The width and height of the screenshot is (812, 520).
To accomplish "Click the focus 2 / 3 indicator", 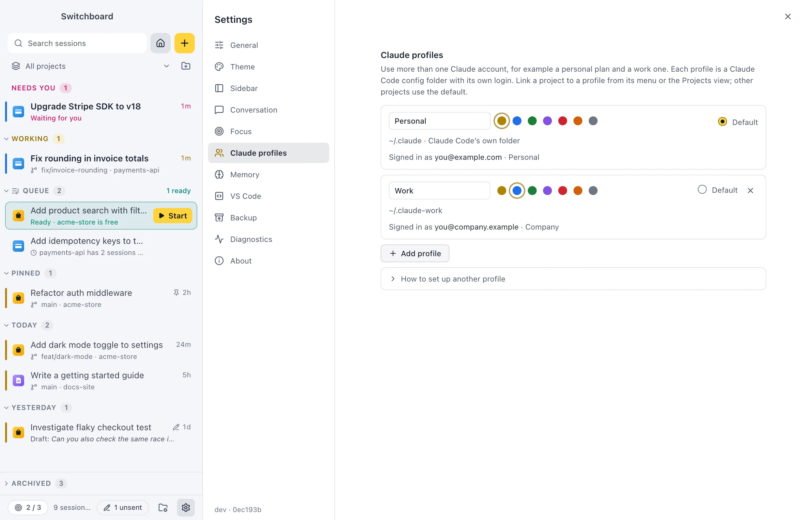I will pos(28,507).
